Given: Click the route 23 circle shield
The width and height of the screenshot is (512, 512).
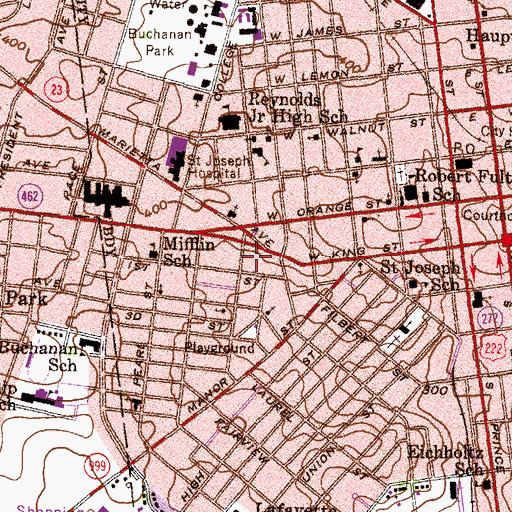Looking at the screenshot, I should coord(57,89).
